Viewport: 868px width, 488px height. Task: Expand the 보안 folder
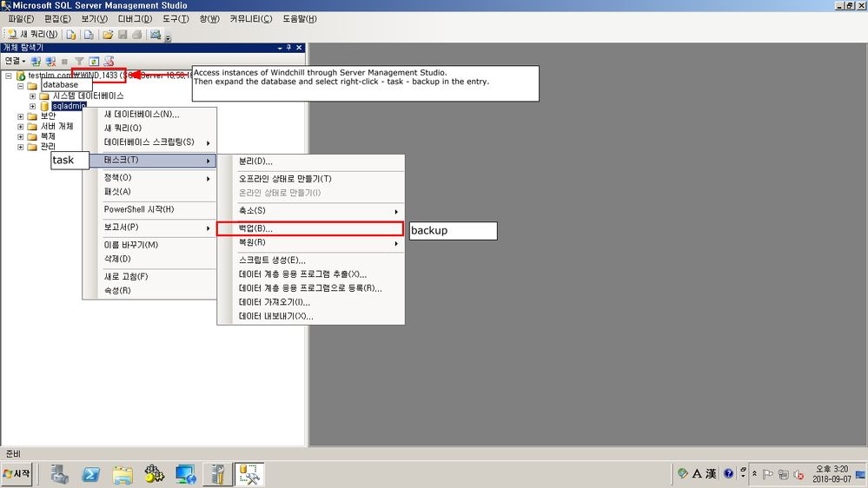(x=21, y=116)
